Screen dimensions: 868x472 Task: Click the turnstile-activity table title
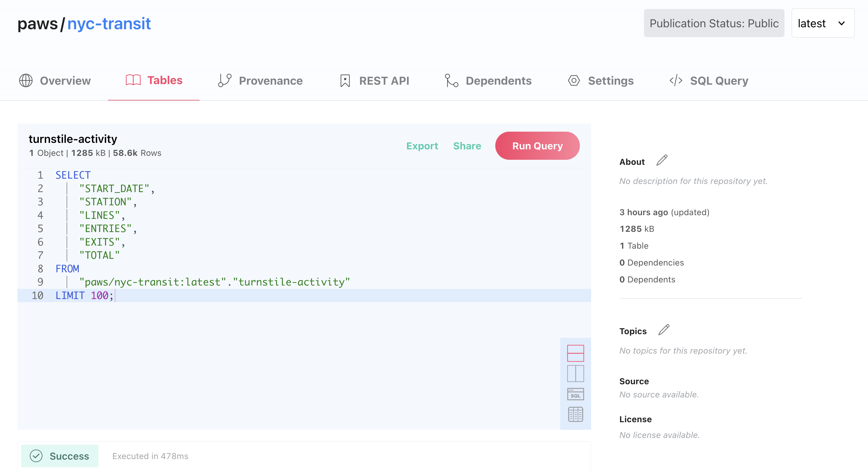tap(73, 139)
